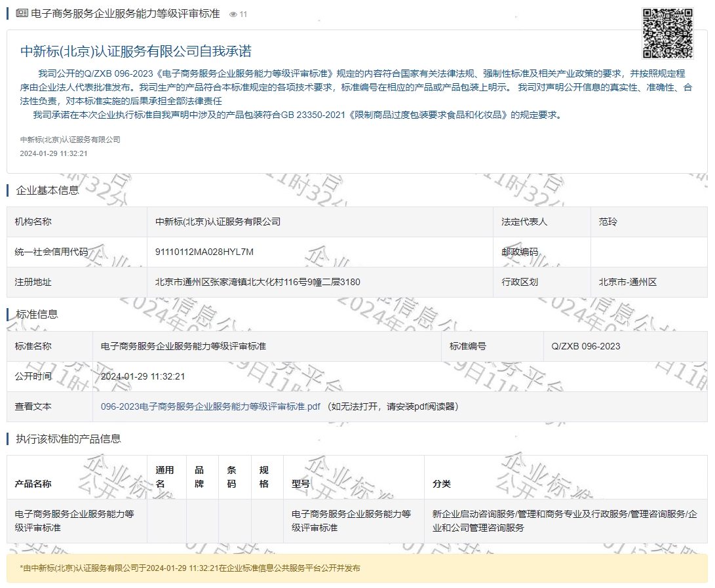Click the classification cell 新企业启动咨询服务
The height and width of the screenshot is (588, 715).
point(566,521)
